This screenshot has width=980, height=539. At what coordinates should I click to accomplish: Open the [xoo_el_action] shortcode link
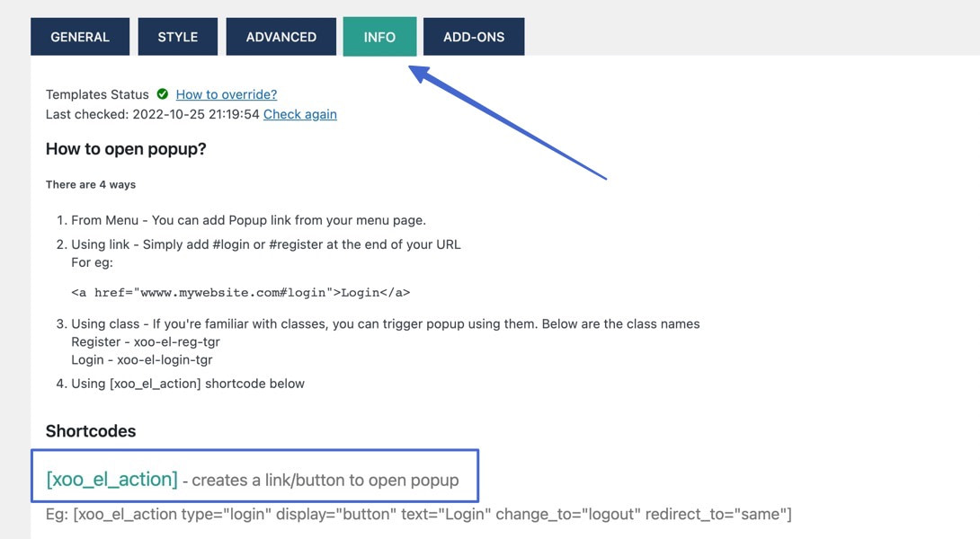[x=111, y=479]
